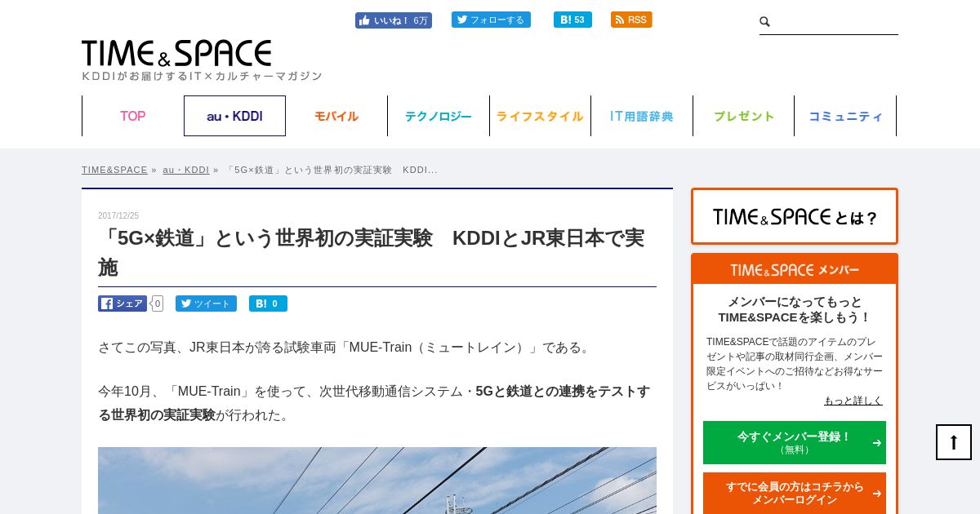Open the プレゼント navigation tab

(x=743, y=116)
